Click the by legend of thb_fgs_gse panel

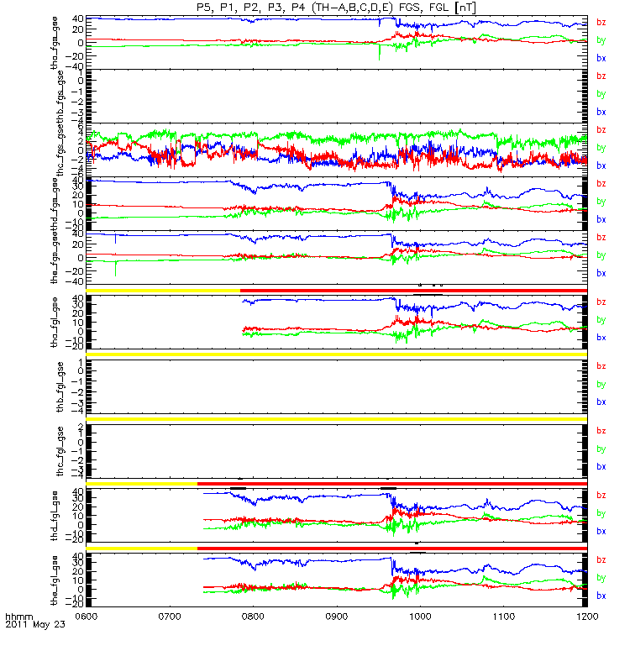pos(601,94)
